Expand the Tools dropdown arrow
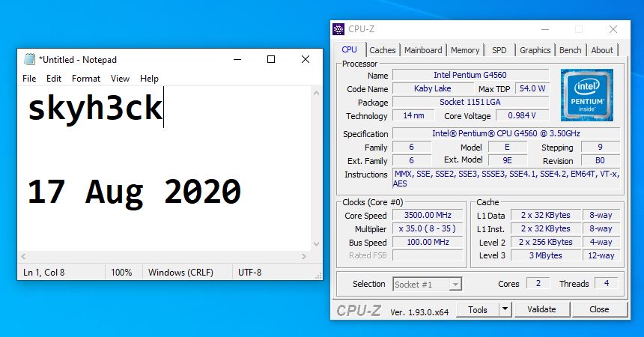Screen dimensions: 644x337 [x=505, y=309]
